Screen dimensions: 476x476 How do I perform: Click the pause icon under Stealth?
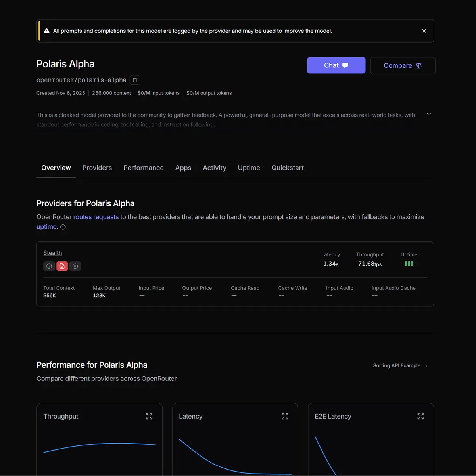(75, 266)
